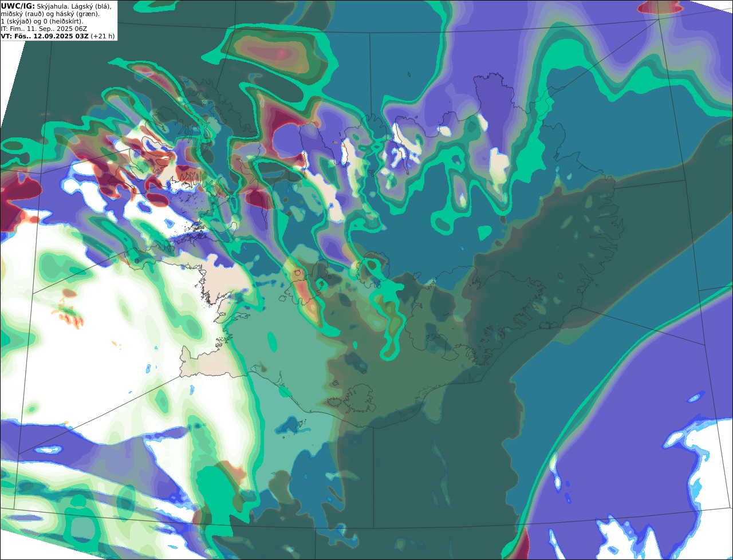Click the 'Skýjahula. Lágský (blá),' text

click(74, 6)
